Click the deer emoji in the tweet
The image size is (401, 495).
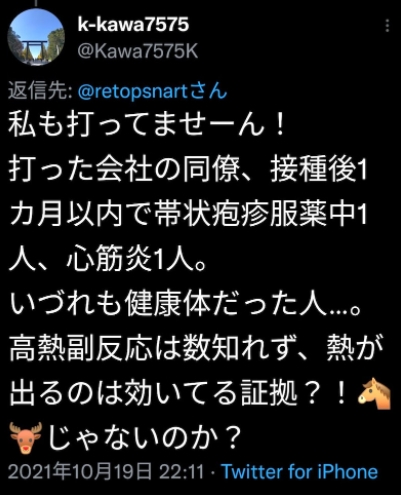[26, 437]
